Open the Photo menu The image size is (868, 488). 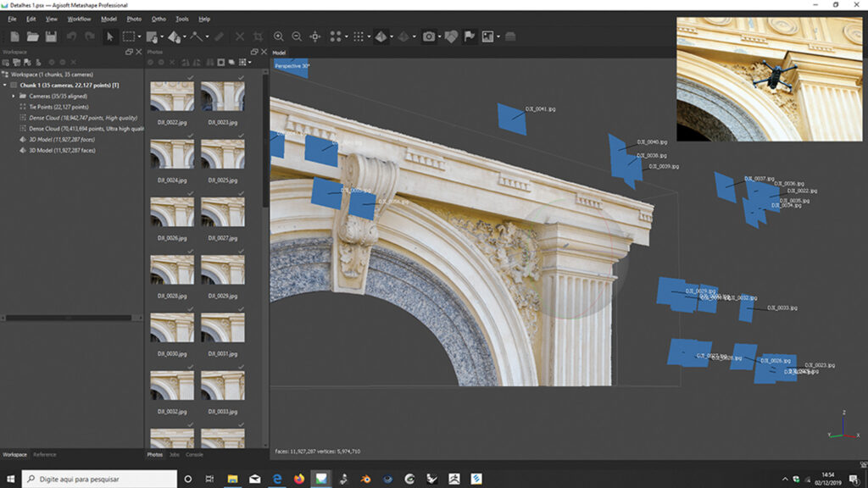click(x=134, y=19)
